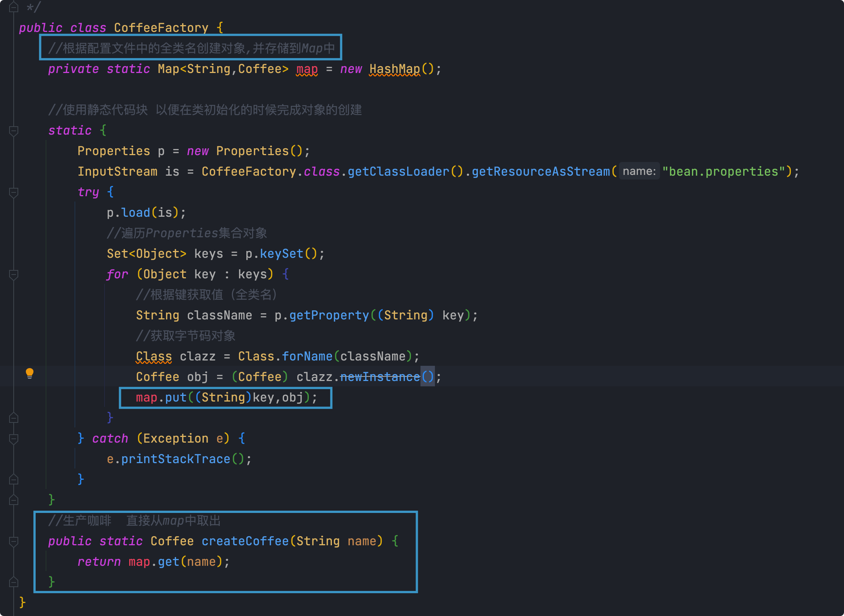844x616 pixels.
Task: Collapse the for loop fold marker
Action: pyautogui.click(x=14, y=275)
